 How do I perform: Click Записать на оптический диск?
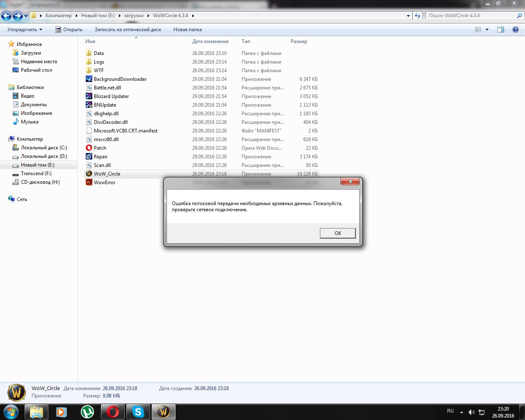pyautogui.click(x=128, y=30)
